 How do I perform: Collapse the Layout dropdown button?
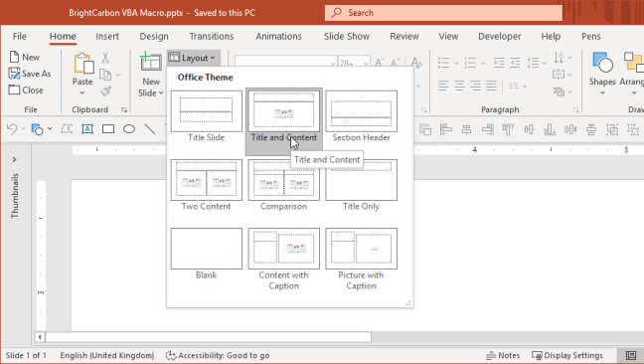pyautogui.click(x=194, y=58)
